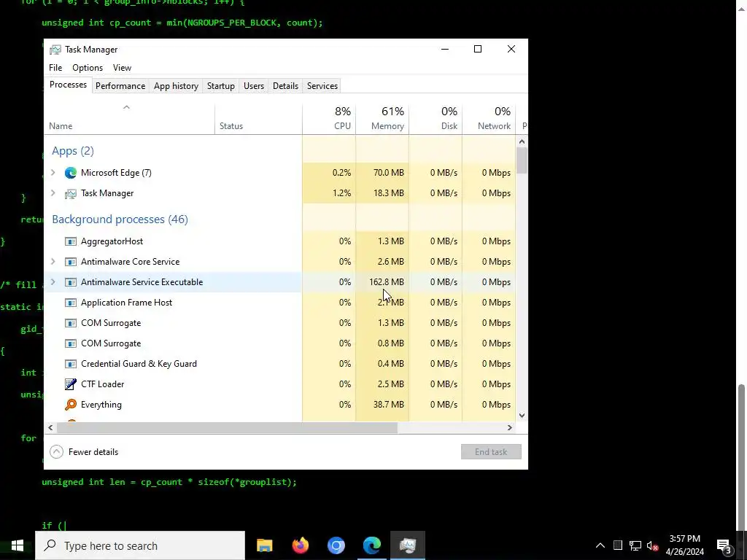Open the notification center icon
This screenshot has width=747, height=560.
pyautogui.click(x=724, y=545)
